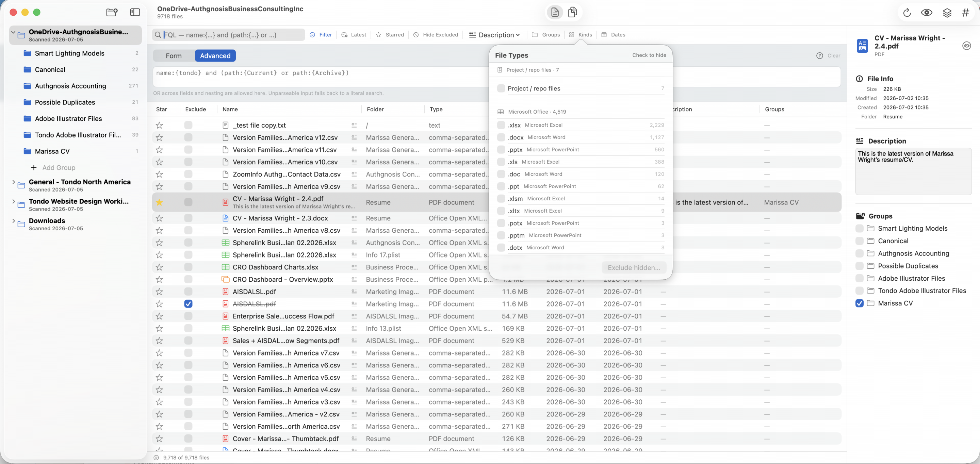Check the .doc Microsoft Word file type
The image size is (980, 464).
point(501,174)
